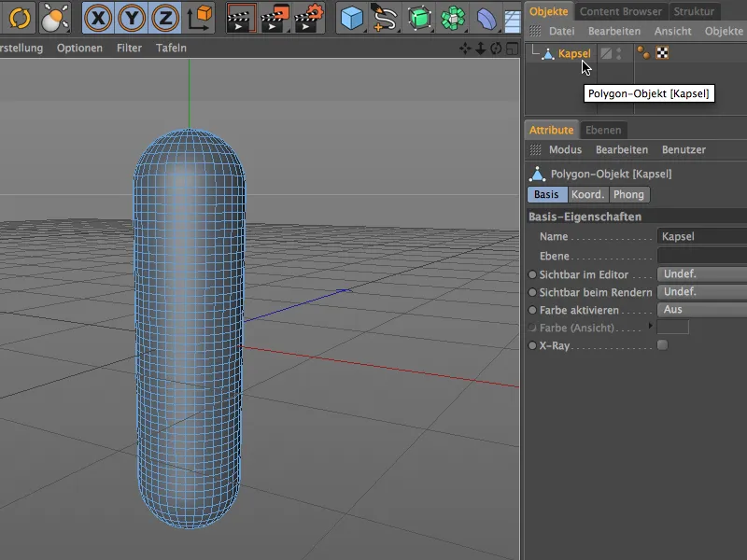
Task: Add a subdivision surface generator
Action: (418, 18)
